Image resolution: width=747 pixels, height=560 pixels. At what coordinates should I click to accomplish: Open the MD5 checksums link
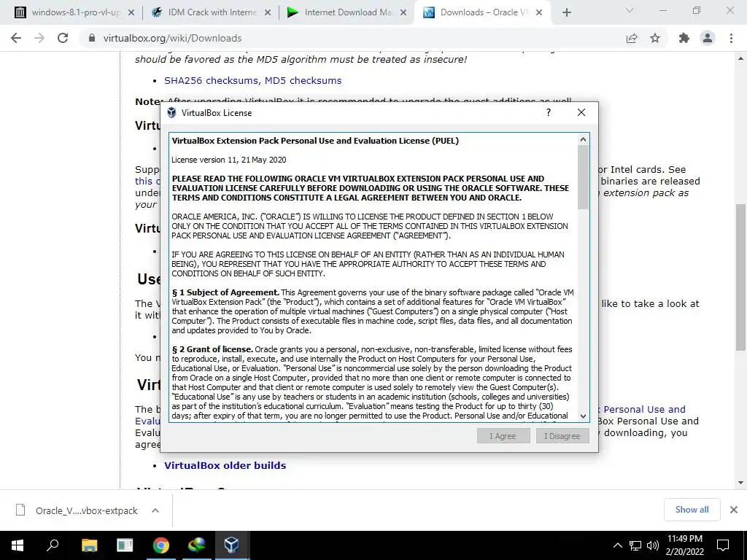[303, 80]
